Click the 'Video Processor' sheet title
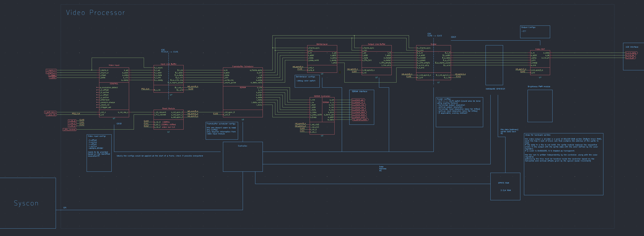This screenshot has height=236, width=644. tap(95, 13)
